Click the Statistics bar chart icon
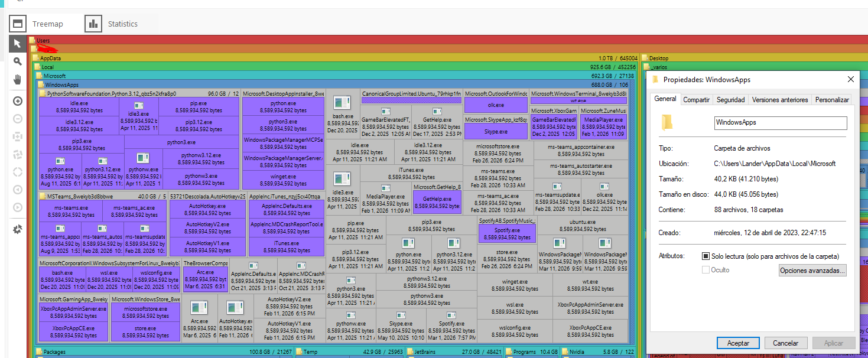The height and width of the screenshot is (358, 868). point(93,24)
